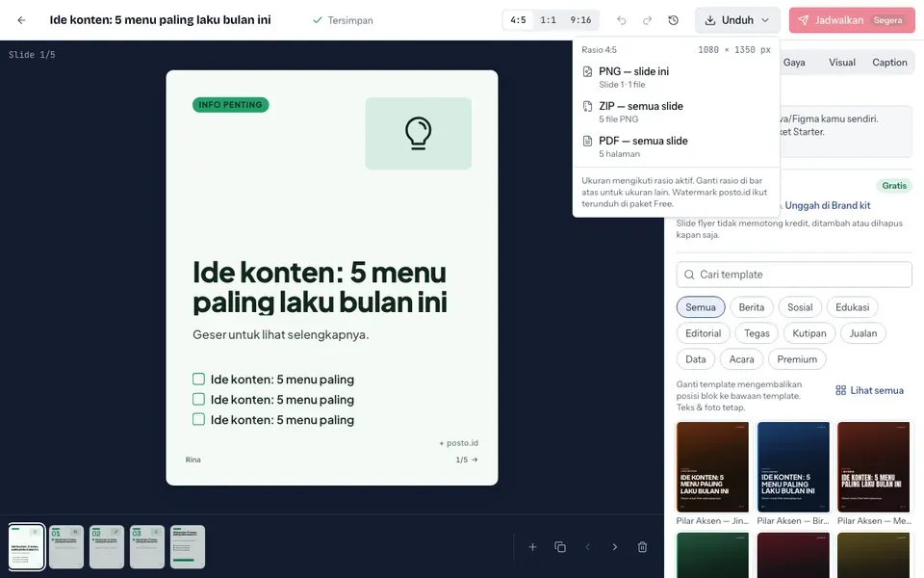Filter templates by Berita
Viewport: 924px width, 578px height.
752,307
